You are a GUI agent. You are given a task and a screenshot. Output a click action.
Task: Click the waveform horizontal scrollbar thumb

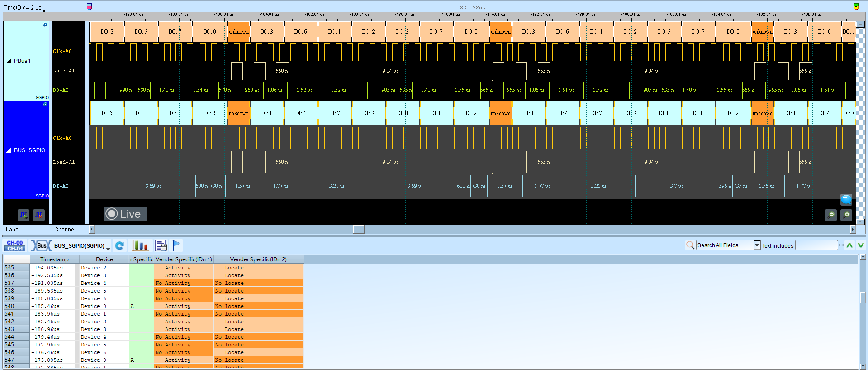359,229
